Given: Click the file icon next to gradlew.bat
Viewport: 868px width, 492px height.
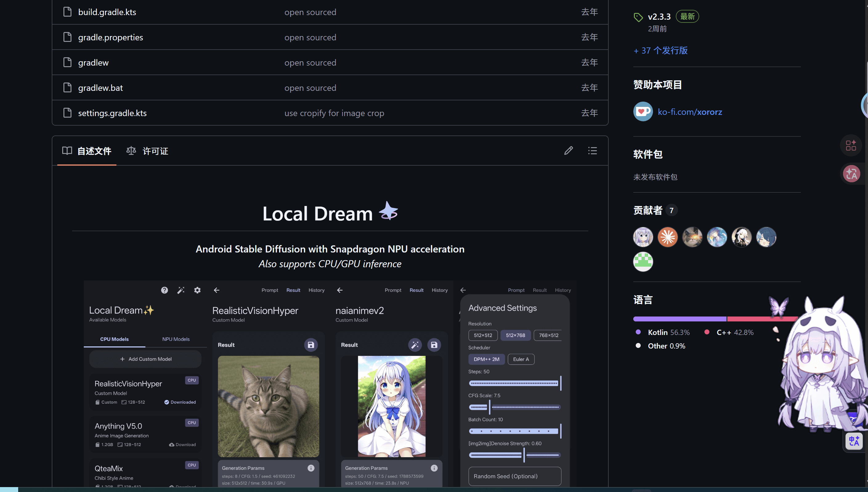Looking at the screenshot, I should click(x=67, y=87).
